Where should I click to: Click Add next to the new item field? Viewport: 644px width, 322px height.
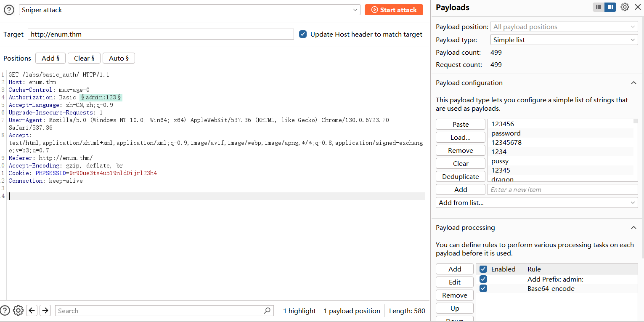click(x=461, y=189)
